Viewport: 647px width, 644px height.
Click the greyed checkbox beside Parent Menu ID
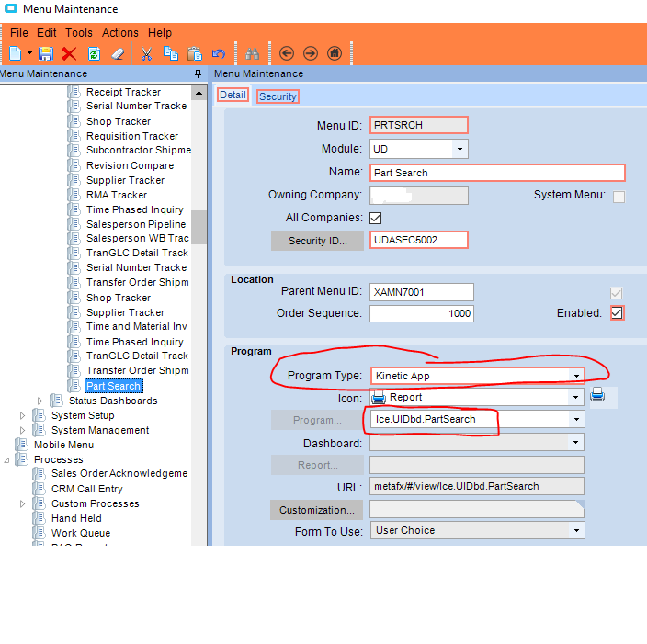pyautogui.click(x=616, y=293)
